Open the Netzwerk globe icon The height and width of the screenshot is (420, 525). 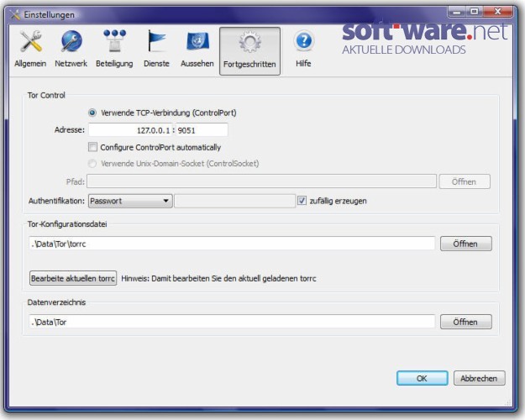(71, 41)
